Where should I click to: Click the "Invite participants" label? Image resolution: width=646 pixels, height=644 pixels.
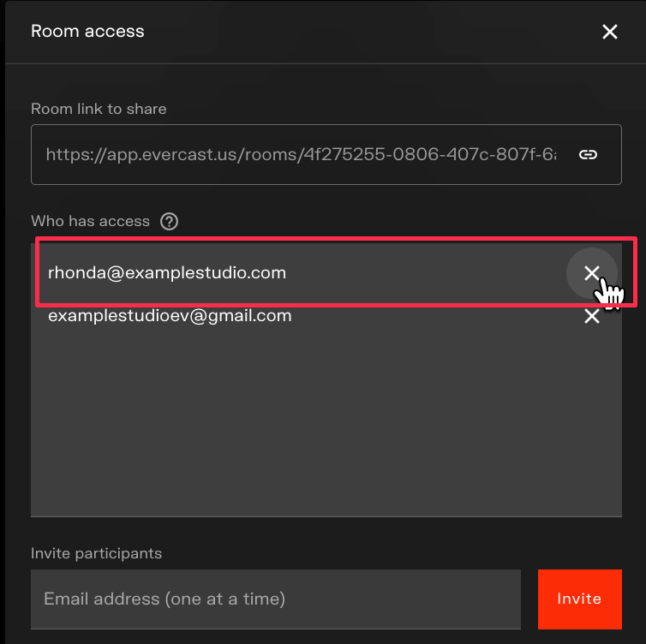coord(96,553)
